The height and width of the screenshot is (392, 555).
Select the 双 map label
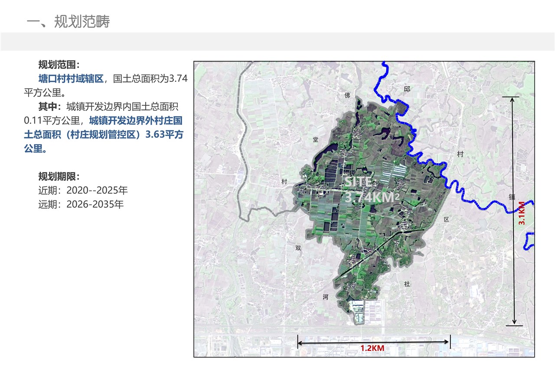coord(298,248)
